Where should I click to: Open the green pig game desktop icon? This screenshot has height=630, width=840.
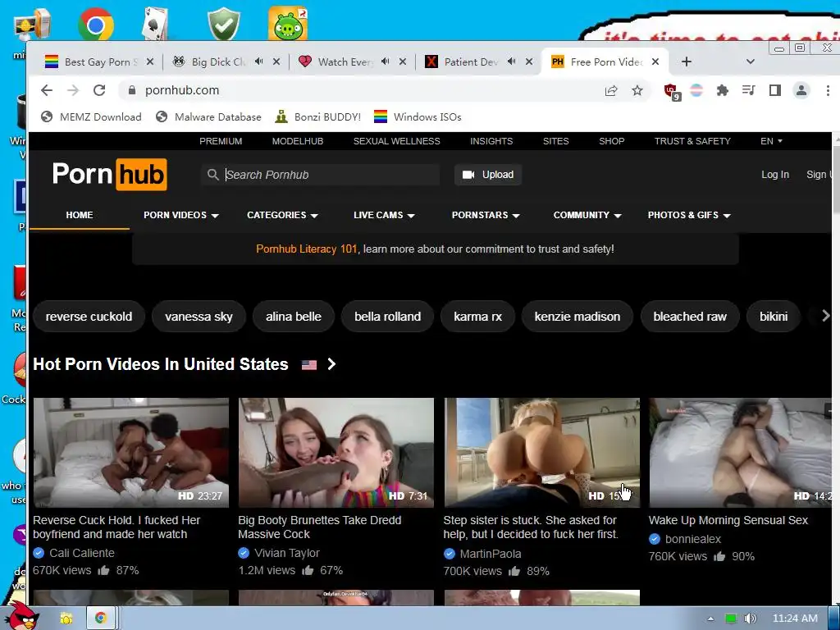[x=288, y=24]
